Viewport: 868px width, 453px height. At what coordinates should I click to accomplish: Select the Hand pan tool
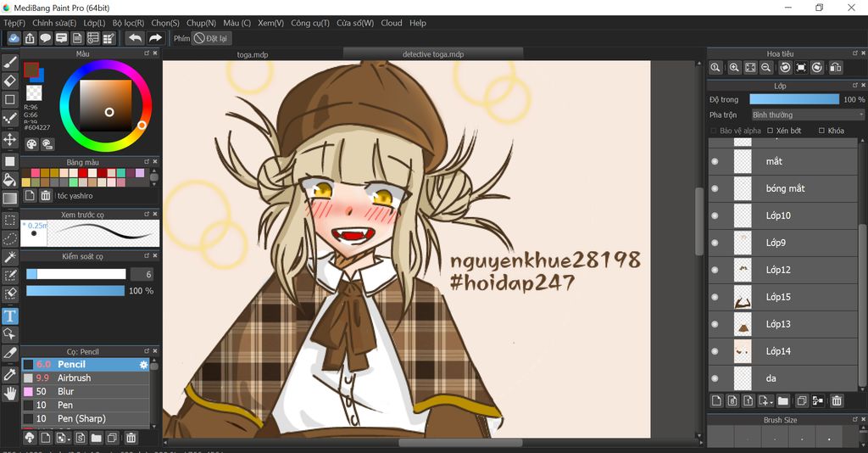10,394
